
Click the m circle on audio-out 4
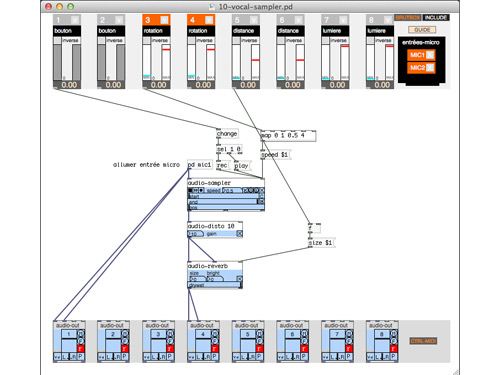point(214,333)
